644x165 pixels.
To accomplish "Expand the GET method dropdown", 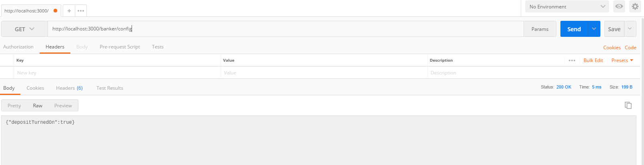I will tap(24, 29).
